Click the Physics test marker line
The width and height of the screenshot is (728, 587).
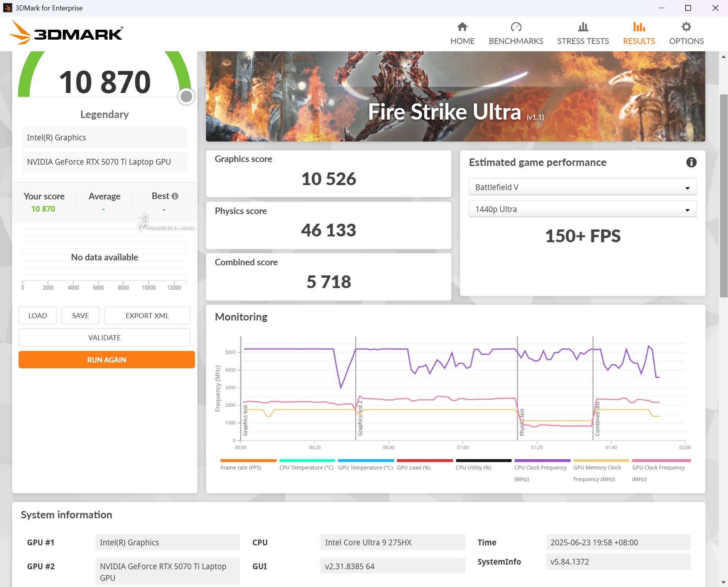coord(517,388)
